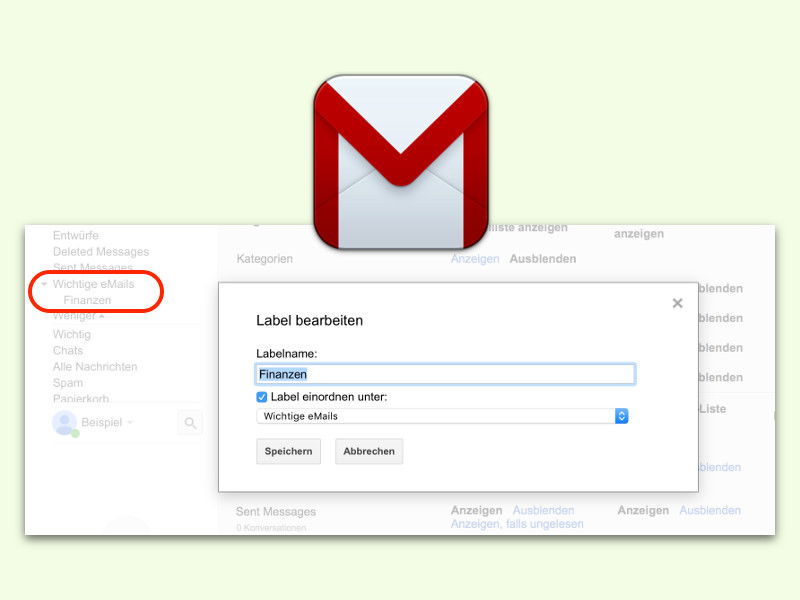
Task: Close the Label bearbeiten dialog
Action: pos(677,303)
